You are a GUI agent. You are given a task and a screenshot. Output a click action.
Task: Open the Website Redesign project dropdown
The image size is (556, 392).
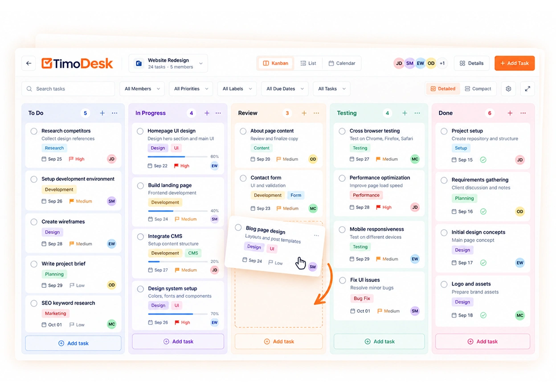168,63
